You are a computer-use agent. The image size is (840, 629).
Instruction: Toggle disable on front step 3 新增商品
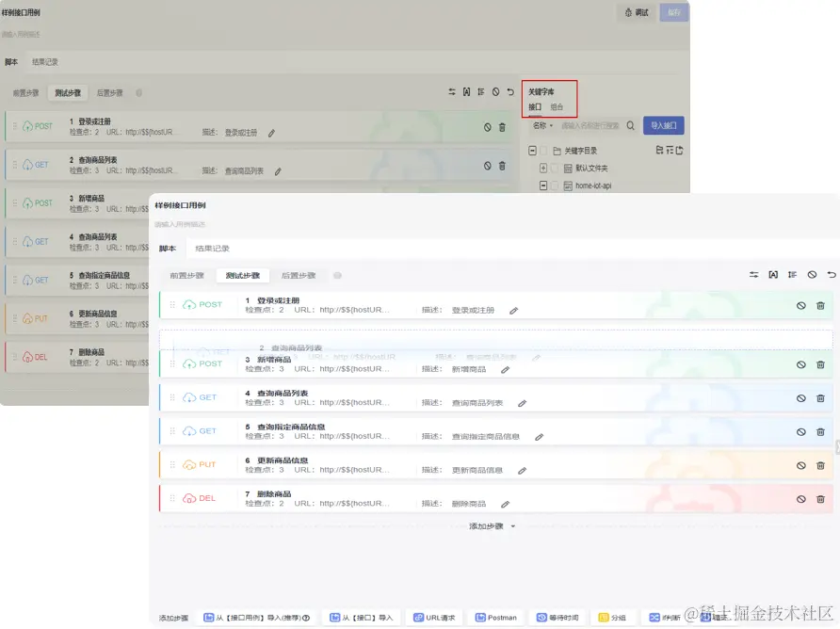pyautogui.click(x=800, y=364)
